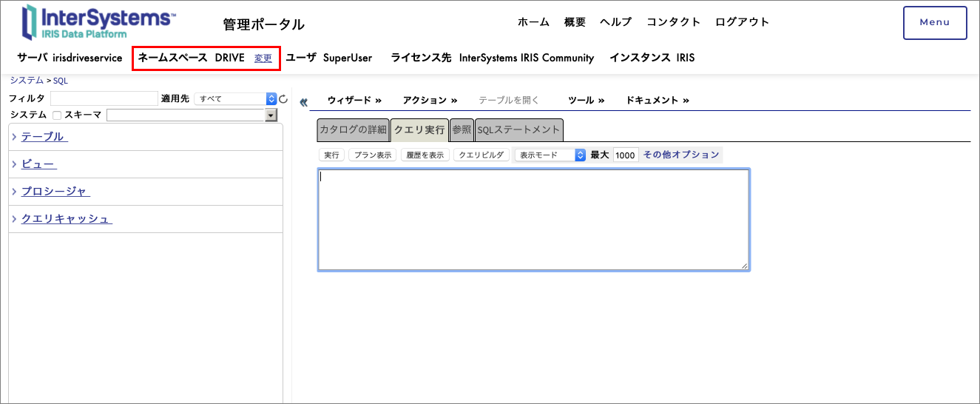Image resolution: width=980 pixels, height=404 pixels.
Task: Open the 表示モード dropdown
Action: coord(550,155)
